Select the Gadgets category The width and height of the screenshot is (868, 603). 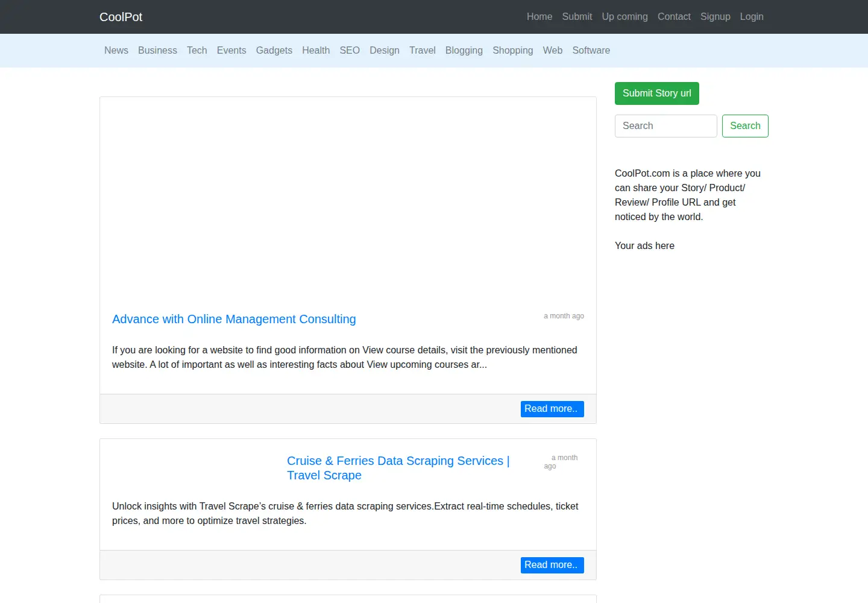pyautogui.click(x=274, y=51)
